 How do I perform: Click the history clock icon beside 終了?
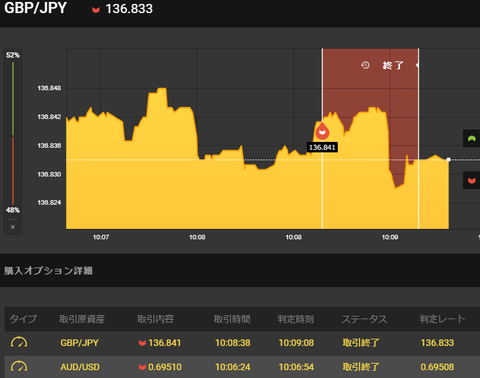click(365, 65)
